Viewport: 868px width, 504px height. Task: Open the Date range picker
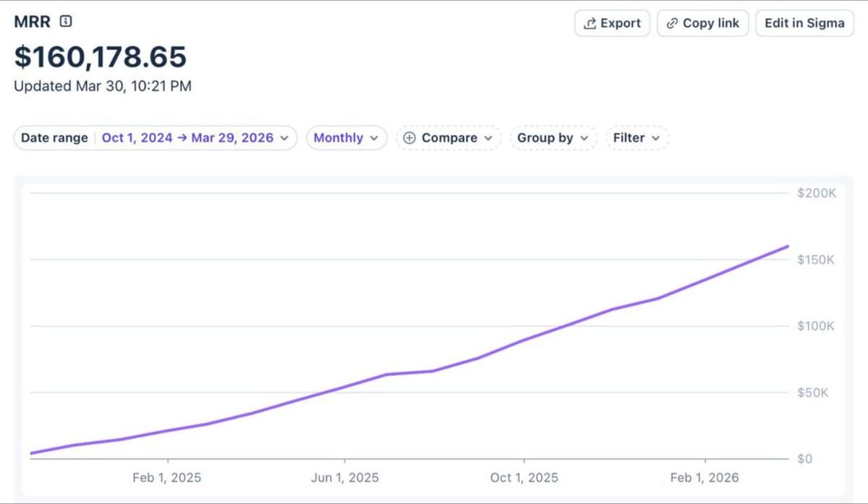pos(156,137)
